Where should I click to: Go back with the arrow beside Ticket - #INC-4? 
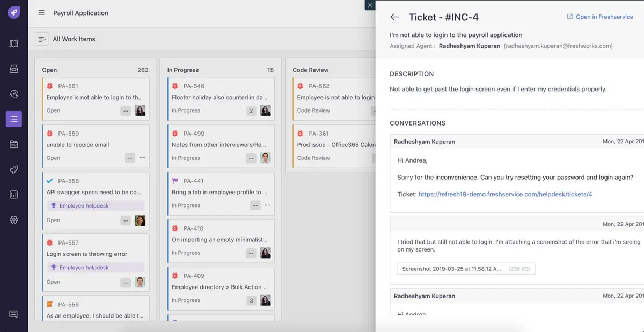[x=394, y=17]
